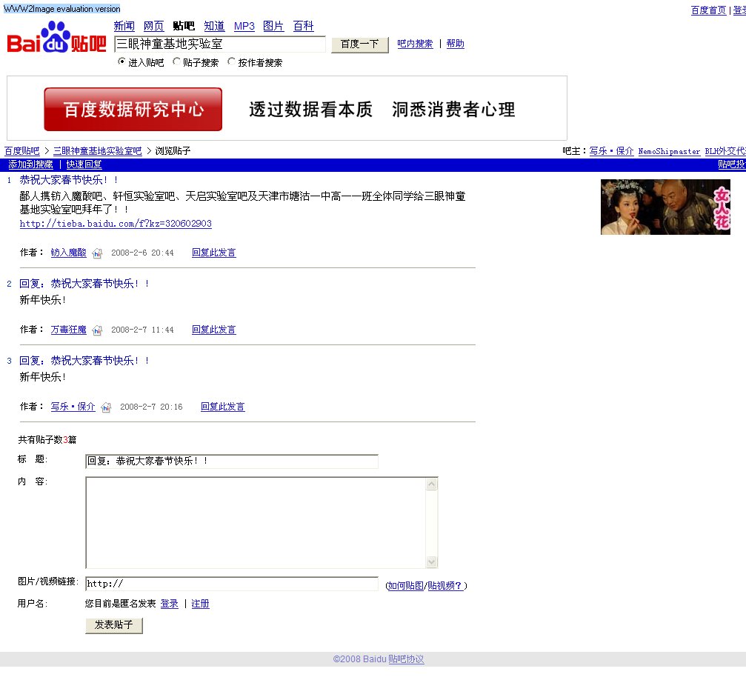Submit with the 发表贴子 button
Image resolution: width=746 pixels, height=700 pixels.
coord(113,625)
